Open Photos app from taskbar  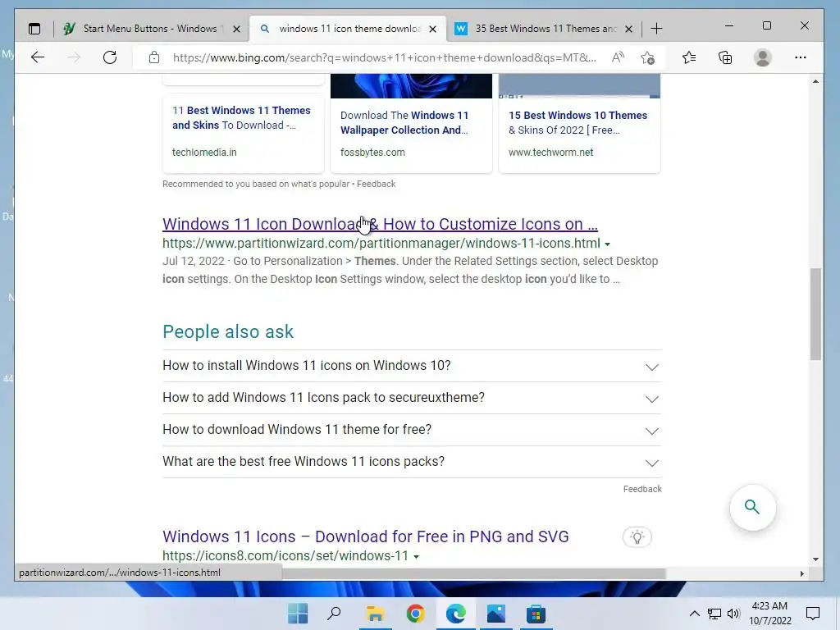point(496,614)
